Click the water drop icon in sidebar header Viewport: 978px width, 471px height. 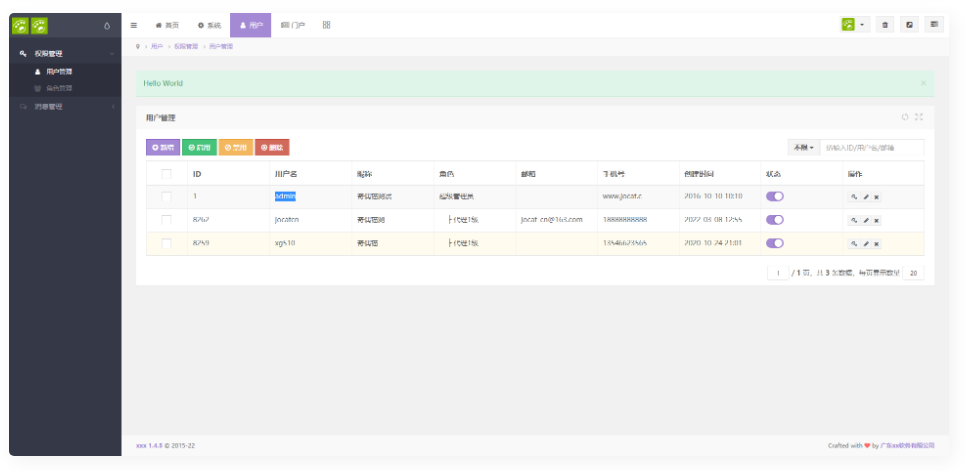click(x=107, y=25)
